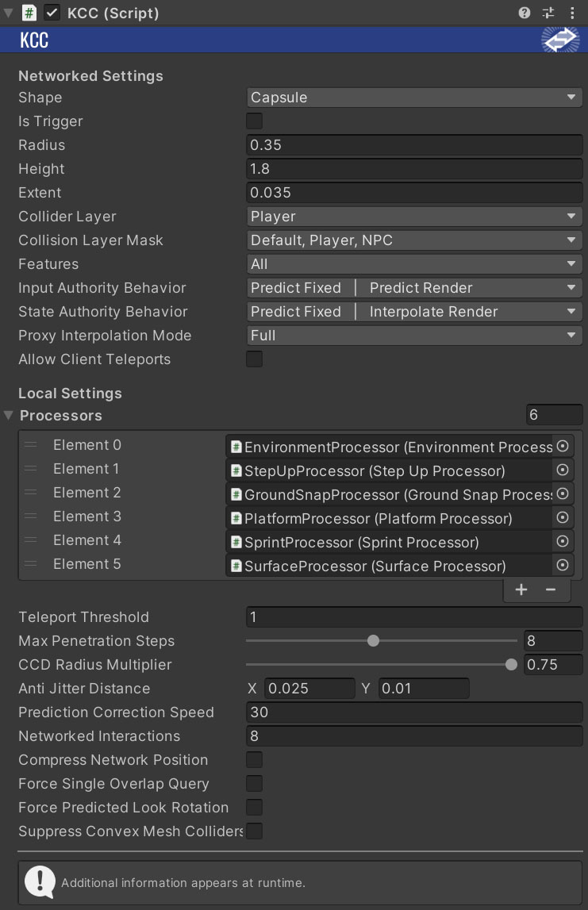Open object picker for EnvironmentProcessor element

(x=563, y=447)
